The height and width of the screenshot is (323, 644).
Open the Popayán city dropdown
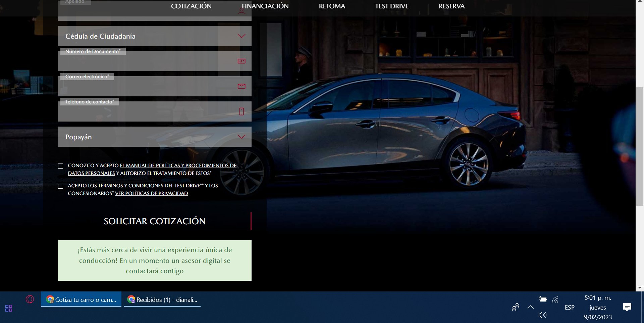point(155,137)
